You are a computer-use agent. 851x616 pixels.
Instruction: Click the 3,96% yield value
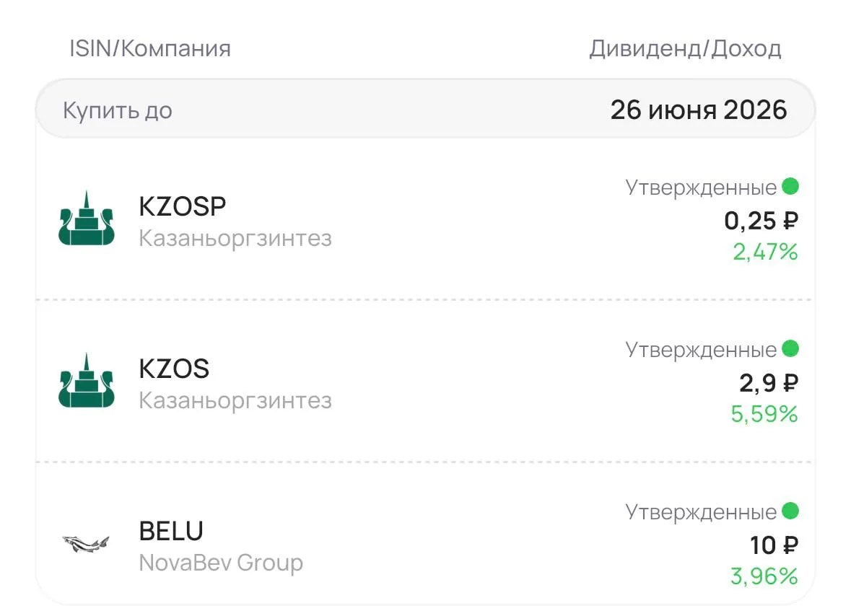764,576
